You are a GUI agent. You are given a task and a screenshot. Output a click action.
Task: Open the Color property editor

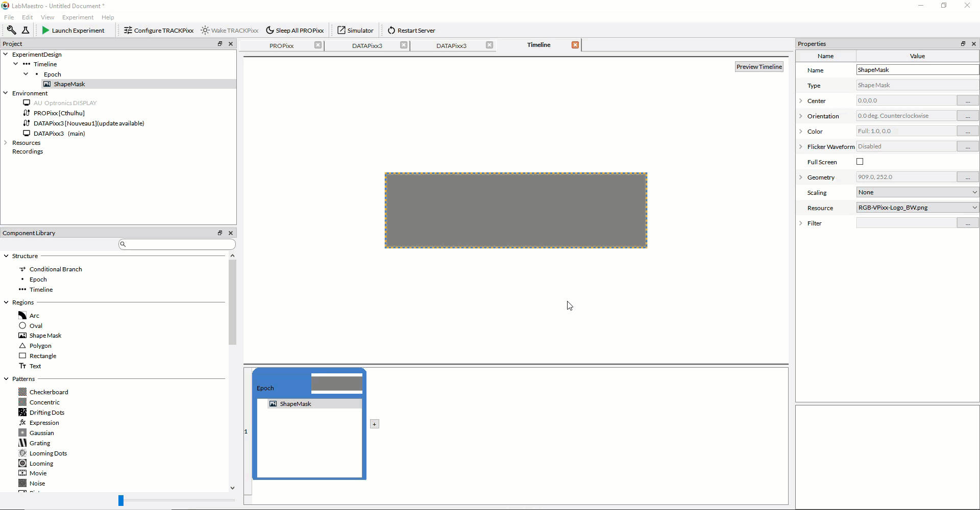point(968,131)
